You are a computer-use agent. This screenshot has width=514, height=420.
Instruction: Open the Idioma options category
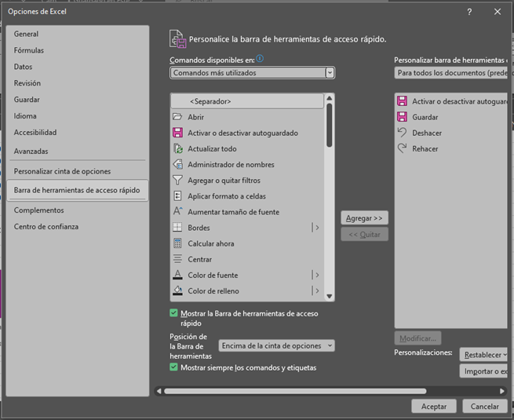(78, 115)
